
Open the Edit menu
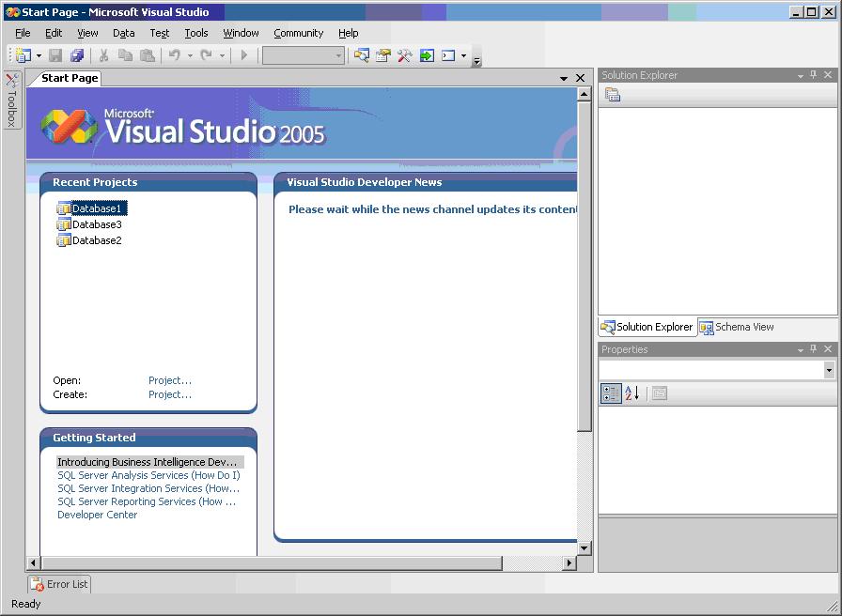pos(54,33)
